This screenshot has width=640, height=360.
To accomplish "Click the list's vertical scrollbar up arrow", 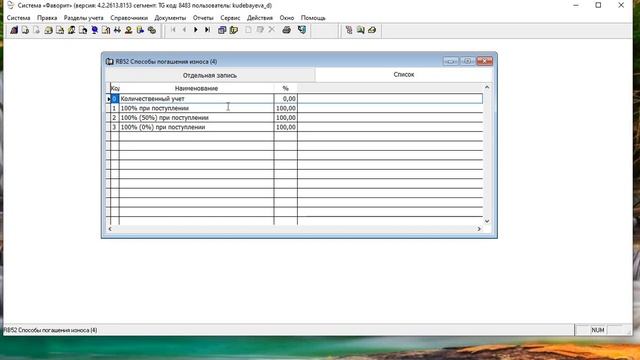I will click(x=487, y=87).
